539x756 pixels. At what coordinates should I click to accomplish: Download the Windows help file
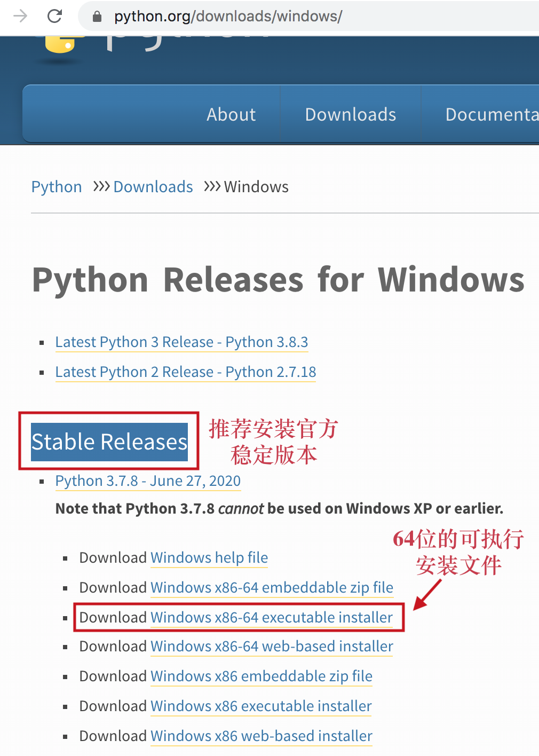pos(209,557)
